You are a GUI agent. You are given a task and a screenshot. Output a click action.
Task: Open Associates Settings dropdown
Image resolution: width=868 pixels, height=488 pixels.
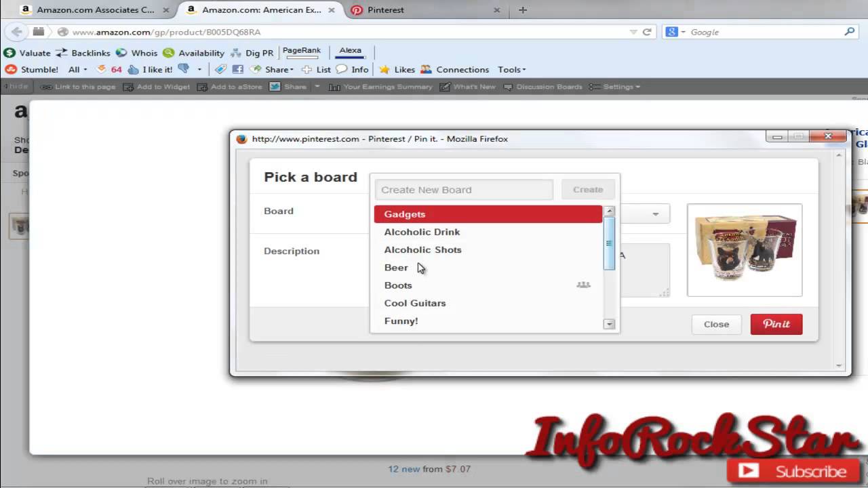coord(615,87)
